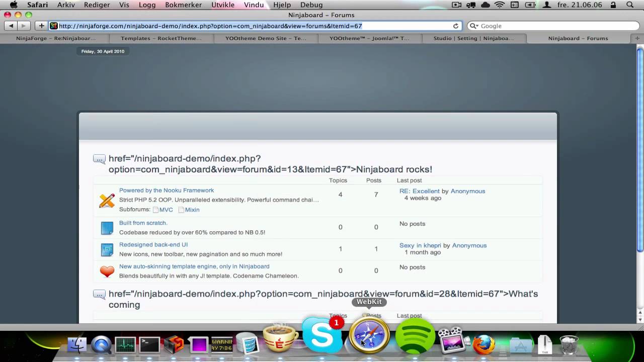Screen dimensions: 644x362
Task: Open the Vindu menu
Action: [x=254, y=5]
